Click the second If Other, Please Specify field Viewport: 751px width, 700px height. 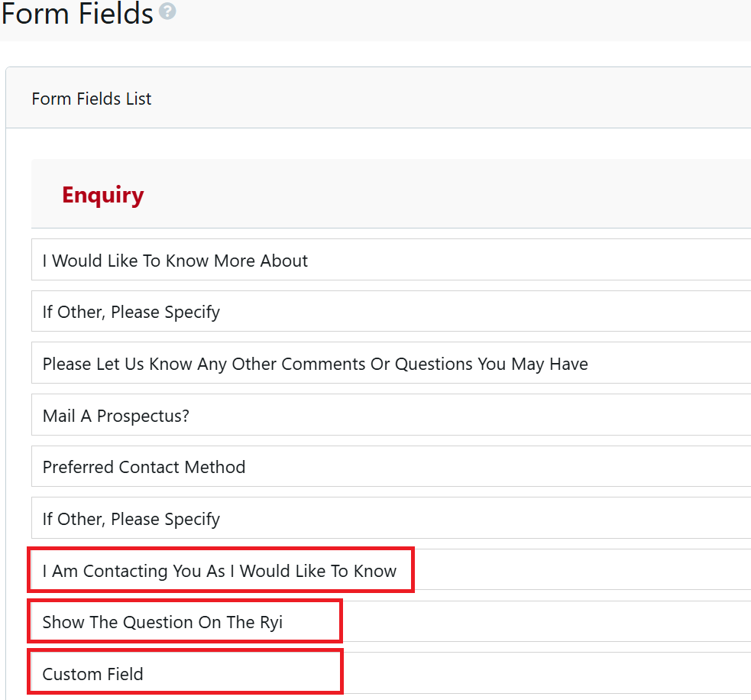point(131,518)
